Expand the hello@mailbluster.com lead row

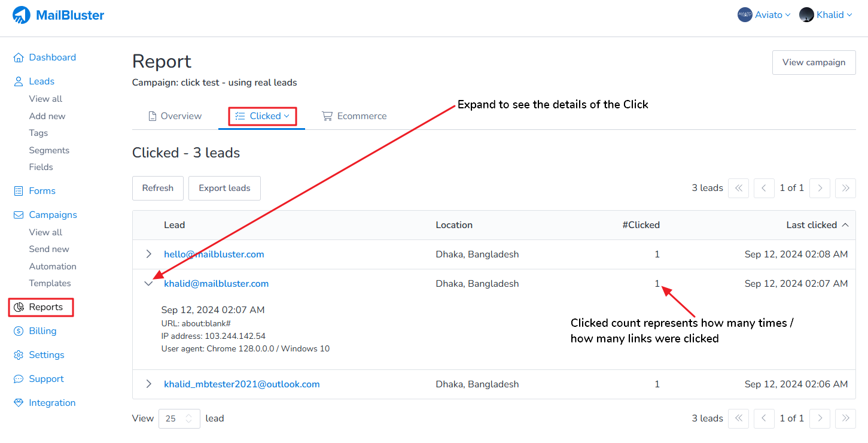coord(149,254)
